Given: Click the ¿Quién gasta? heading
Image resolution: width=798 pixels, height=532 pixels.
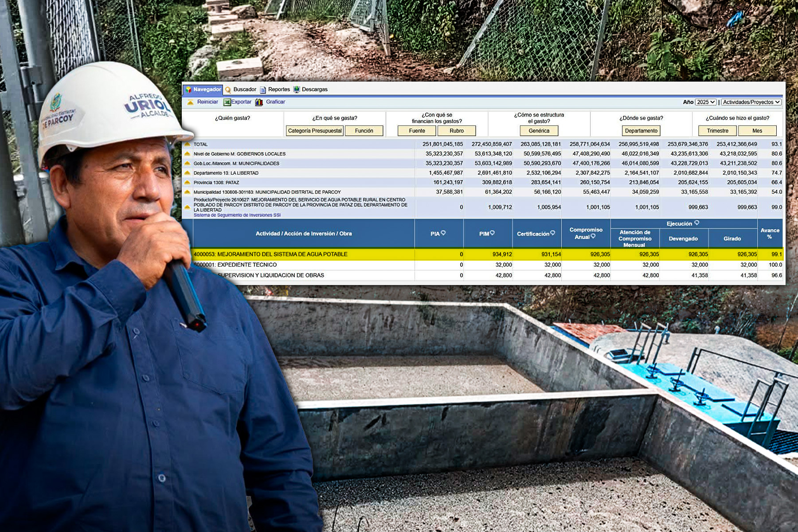Looking at the screenshot, I should coord(232,118).
